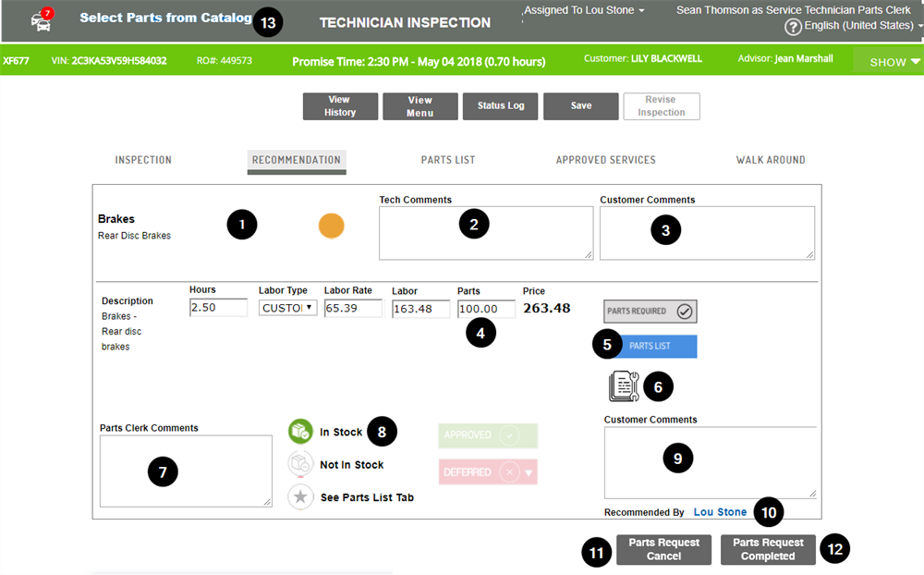Switch to the Parts List tab
This screenshot has height=575, width=924.
tap(447, 159)
